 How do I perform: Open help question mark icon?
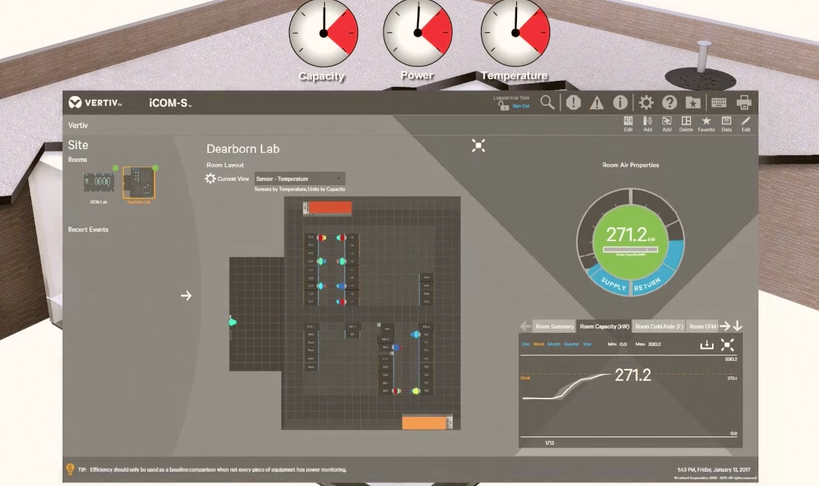(669, 102)
